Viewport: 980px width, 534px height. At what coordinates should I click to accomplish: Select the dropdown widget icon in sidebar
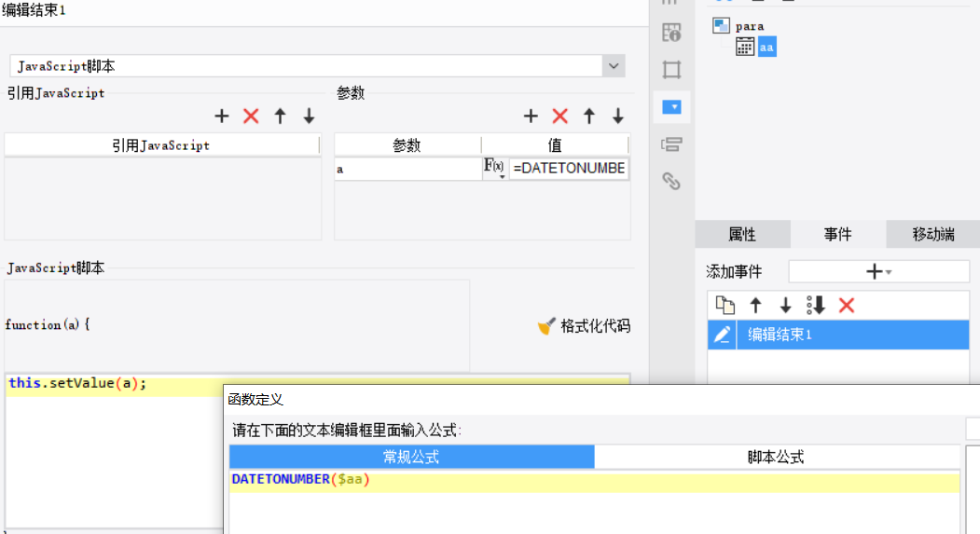672,107
